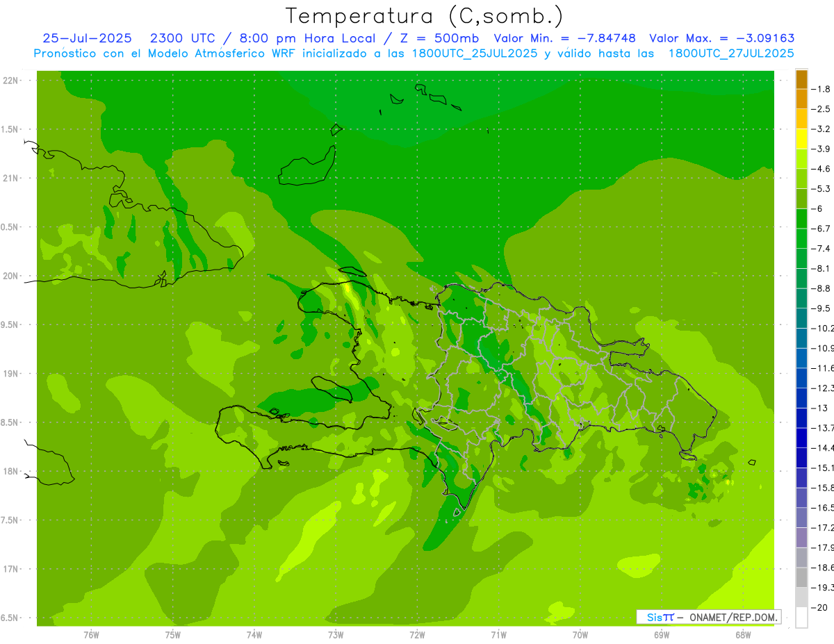The height and width of the screenshot is (644, 834).
Task: Click the valid-until time '1800UTC_27JUL2025'
Action: 731,53
